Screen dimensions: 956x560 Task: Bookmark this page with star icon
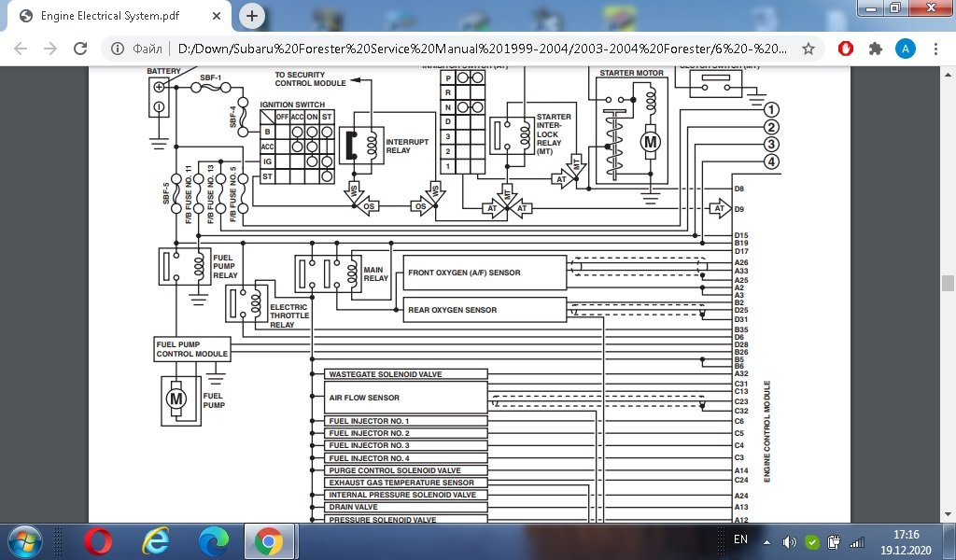(x=808, y=49)
